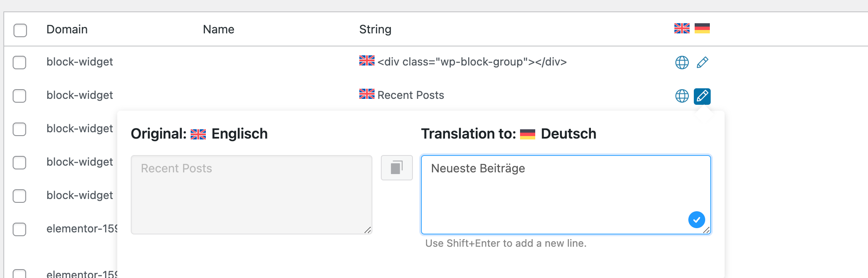Click globe icon in Recent Posts row
868x278 pixels.
[x=682, y=96]
